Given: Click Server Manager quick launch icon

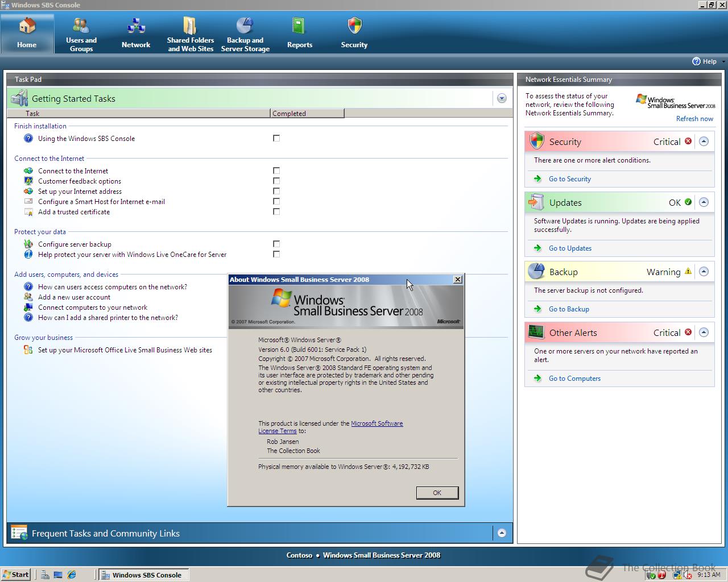Looking at the screenshot, I should coord(44,575).
